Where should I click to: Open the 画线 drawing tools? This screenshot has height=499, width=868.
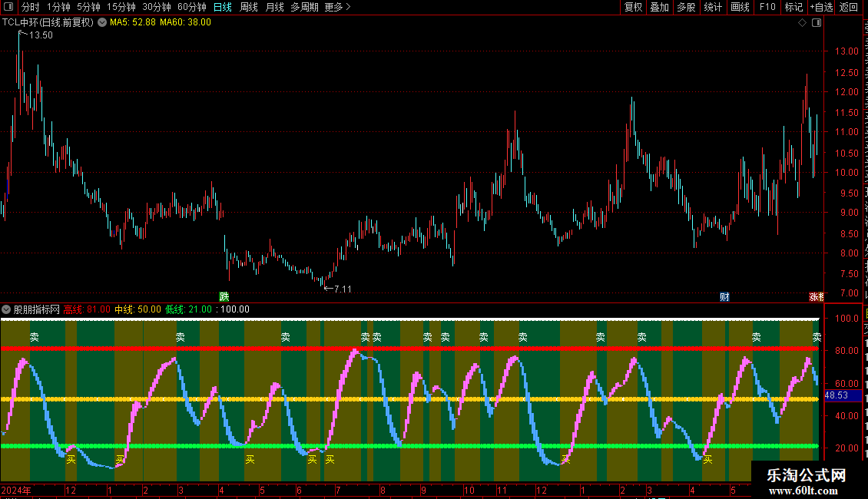(740, 7)
